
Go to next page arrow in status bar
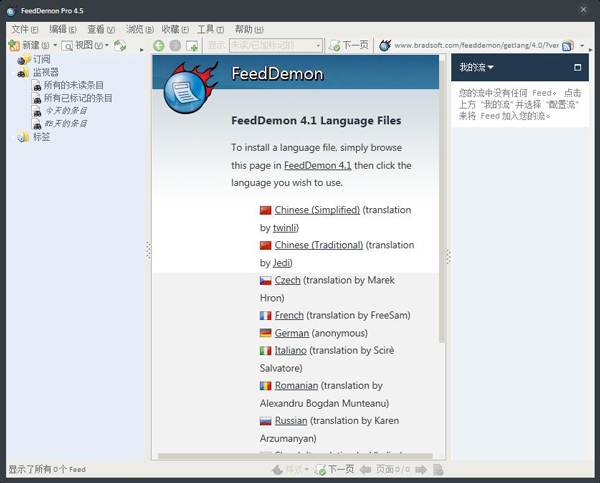[421, 470]
